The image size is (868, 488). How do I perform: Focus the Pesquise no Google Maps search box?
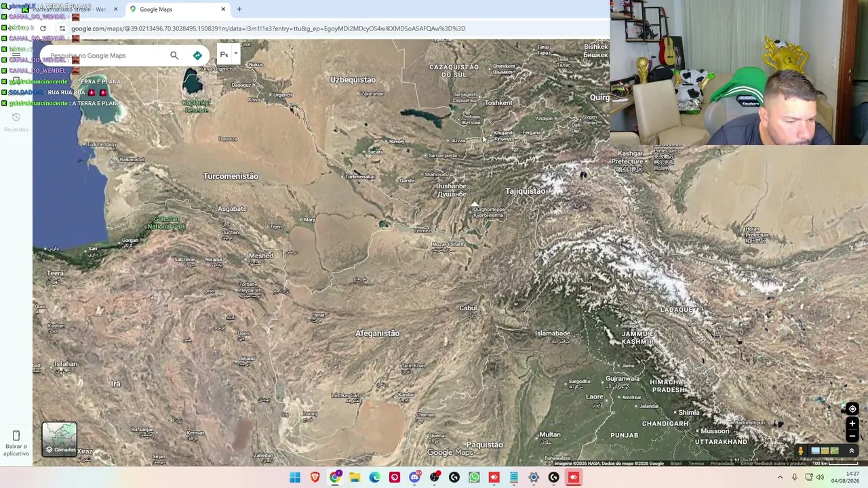coord(105,56)
